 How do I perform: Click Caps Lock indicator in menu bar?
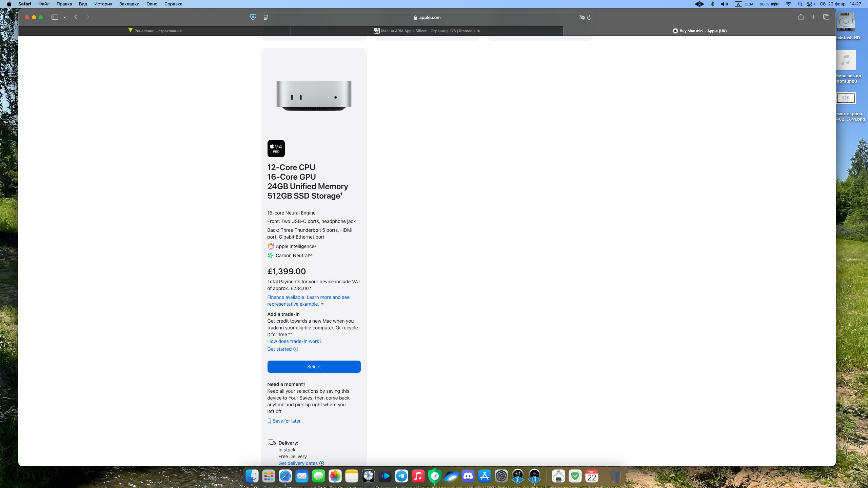point(738,4)
